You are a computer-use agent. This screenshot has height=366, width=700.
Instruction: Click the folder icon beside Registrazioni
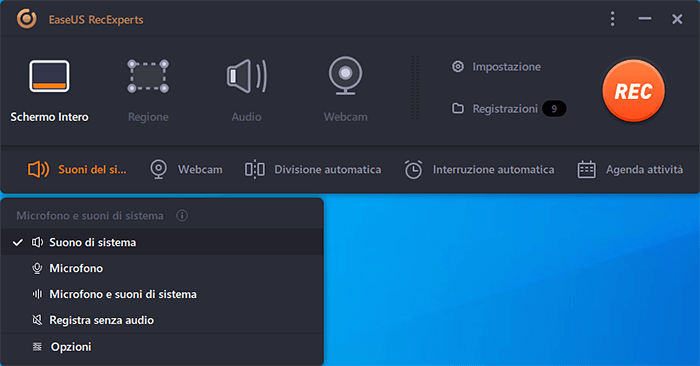458,108
